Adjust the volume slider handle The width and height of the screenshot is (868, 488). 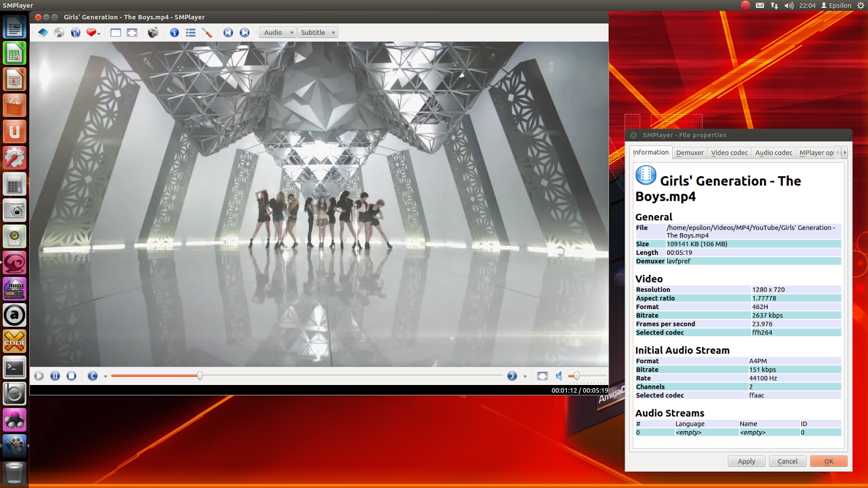(577, 376)
